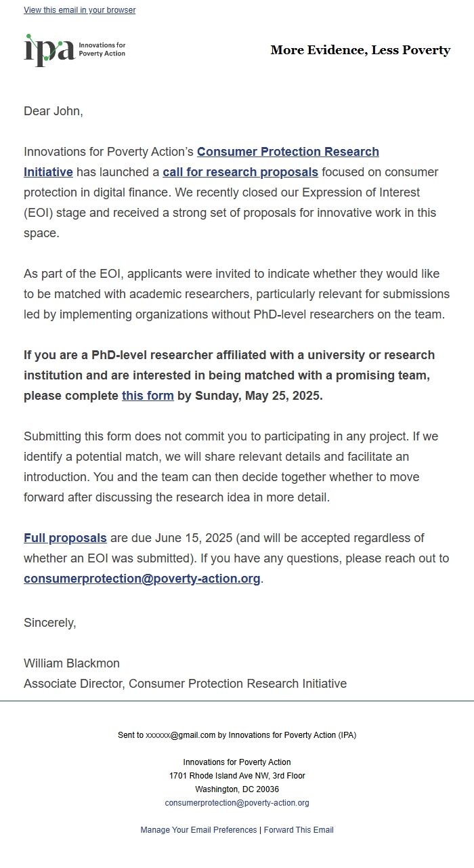Click the IPA logo in the header
Image resolution: width=474 pixels, height=868 pixels.
49,50
